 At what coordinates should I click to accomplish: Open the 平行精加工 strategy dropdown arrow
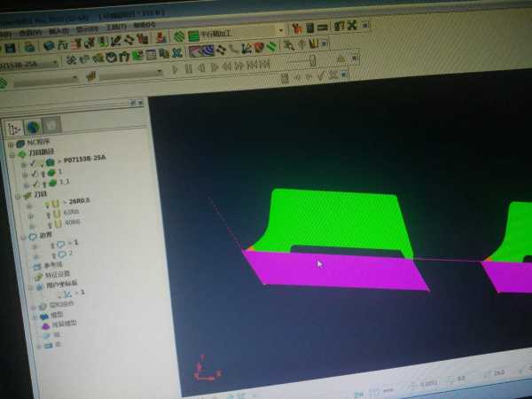(x=281, y=30)
